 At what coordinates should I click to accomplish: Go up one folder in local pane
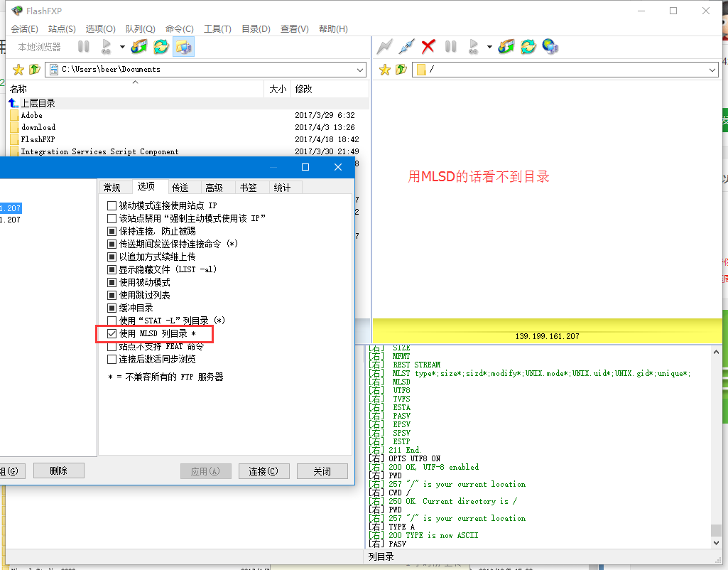click(x=35, y=70)
